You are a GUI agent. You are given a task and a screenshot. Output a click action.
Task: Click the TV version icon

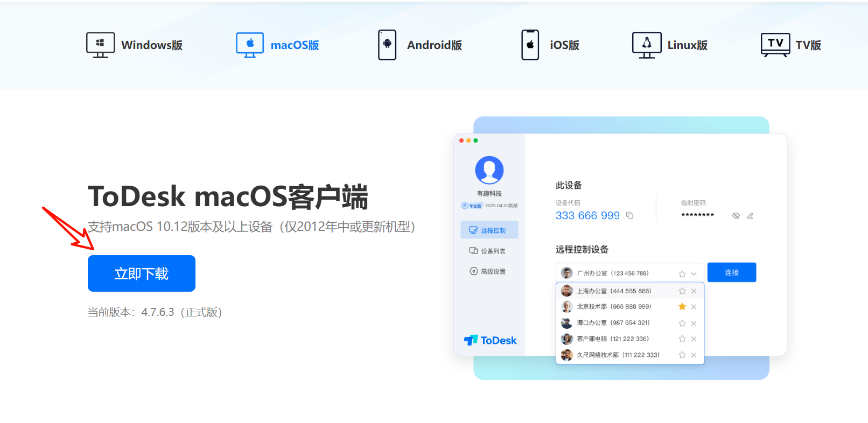click(x=775, y=45)
